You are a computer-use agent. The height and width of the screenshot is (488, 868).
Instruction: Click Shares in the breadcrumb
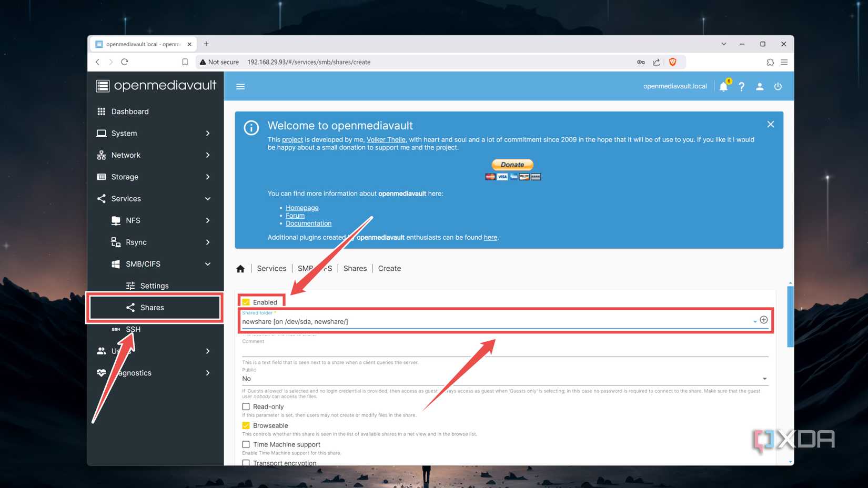[x=355, y=269]
